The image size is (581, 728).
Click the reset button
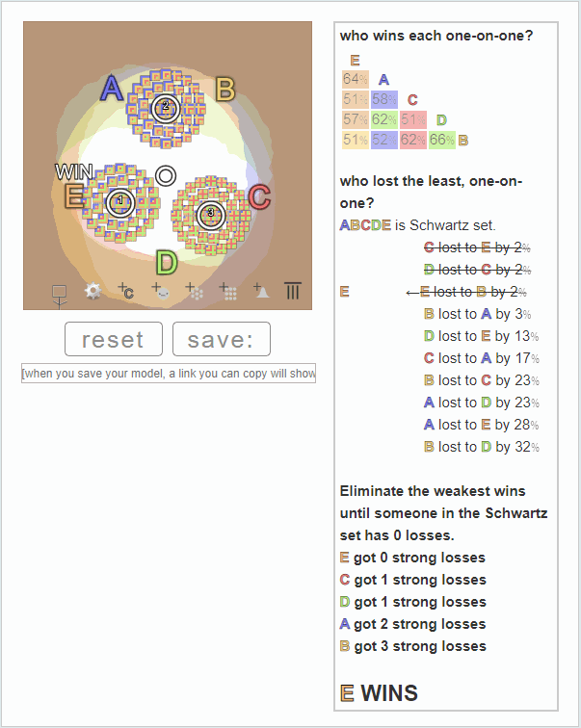114,339
